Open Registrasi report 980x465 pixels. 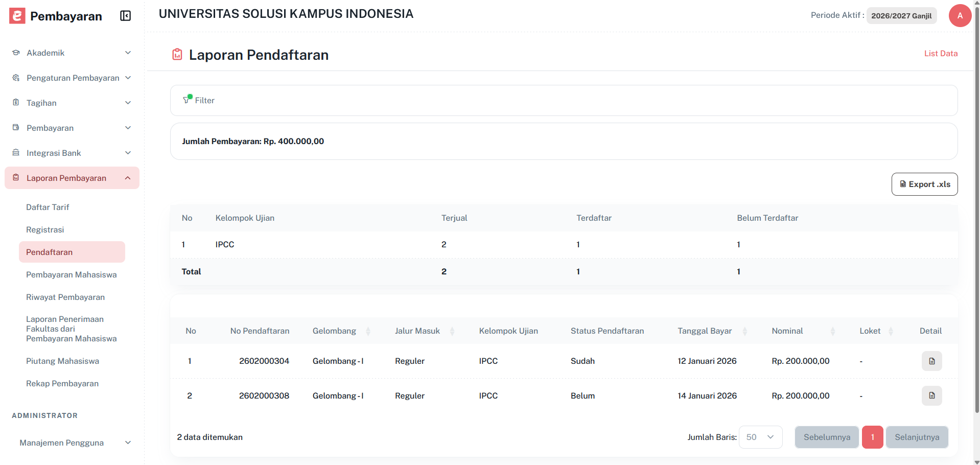[x=45, y=229]
